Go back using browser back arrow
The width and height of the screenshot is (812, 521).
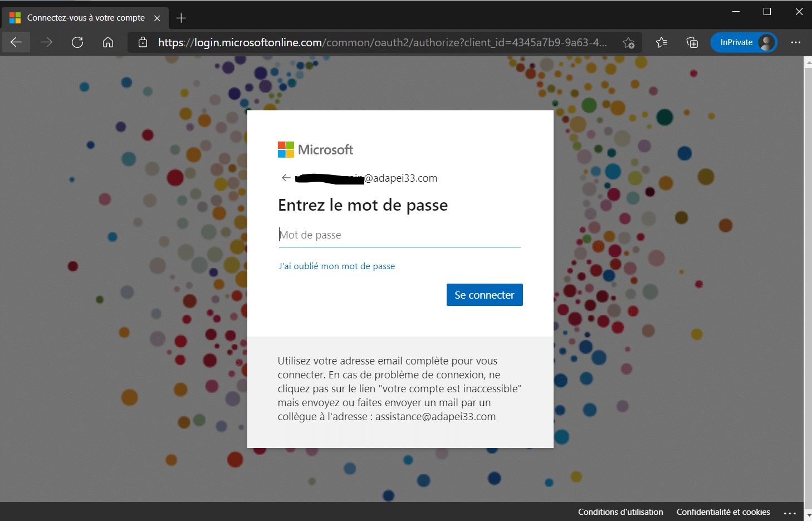click(x=16, y=42)
